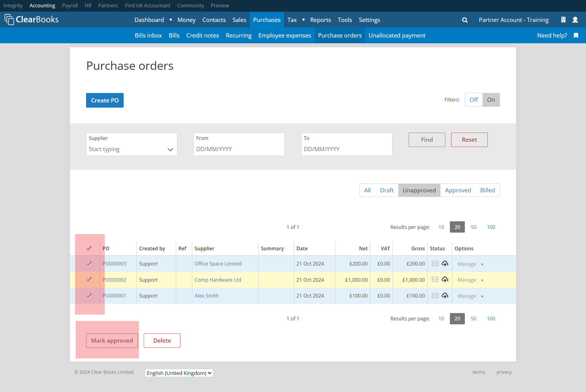Viewport: 586px width, 392px height.
Task: Open the Reports menu
Action: 320,20
